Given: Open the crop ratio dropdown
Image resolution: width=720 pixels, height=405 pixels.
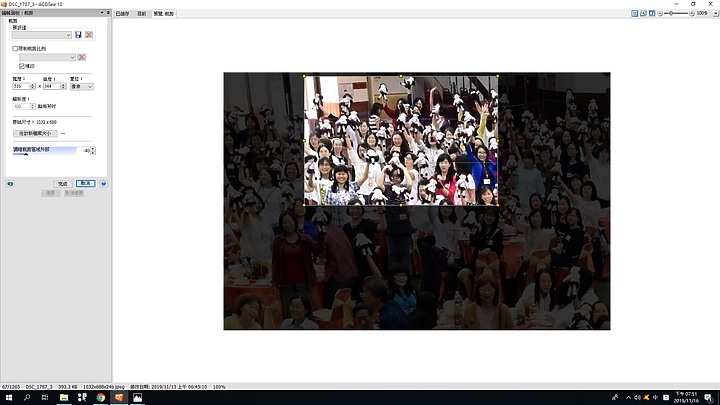Looking at the screenshot, I should [x=47, y=57].
